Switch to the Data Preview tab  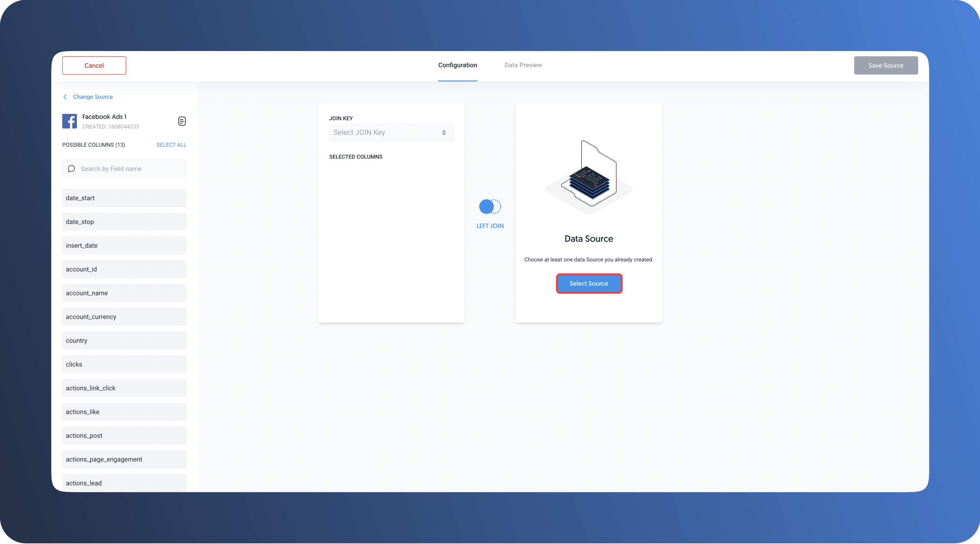coord(523,65)
